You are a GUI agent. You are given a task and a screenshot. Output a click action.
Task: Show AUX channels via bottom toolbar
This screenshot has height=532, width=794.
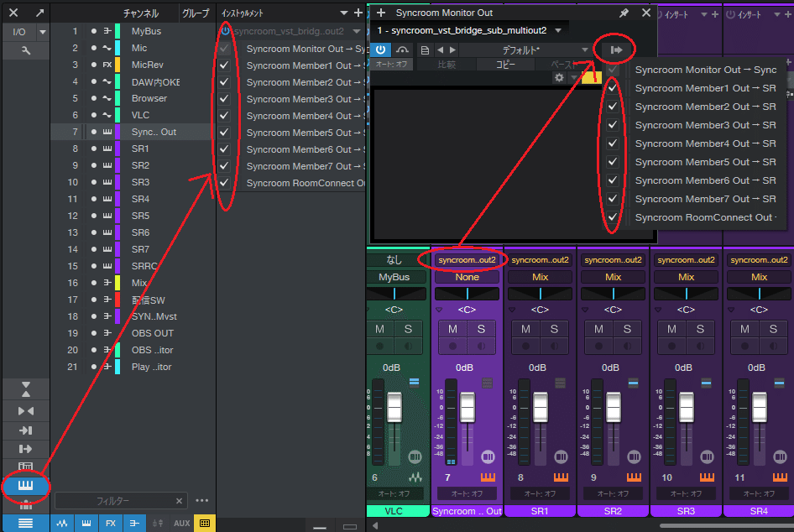[x=181, y=523]
